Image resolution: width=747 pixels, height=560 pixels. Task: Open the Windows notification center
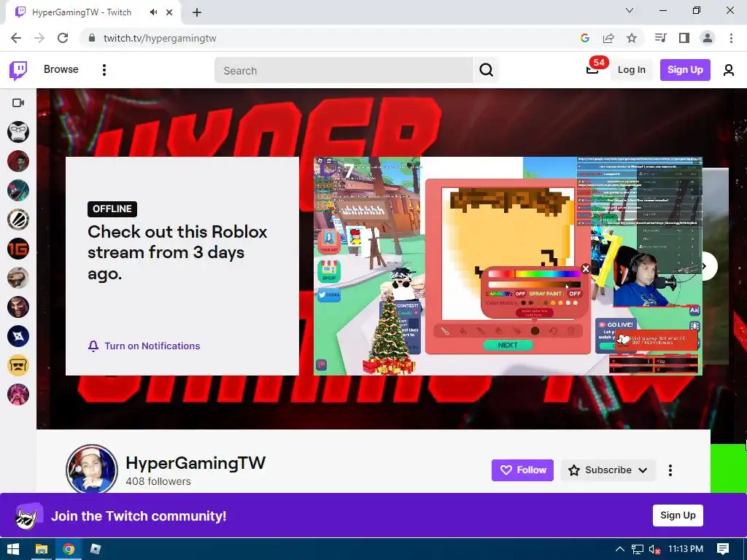tap(723, 549)
